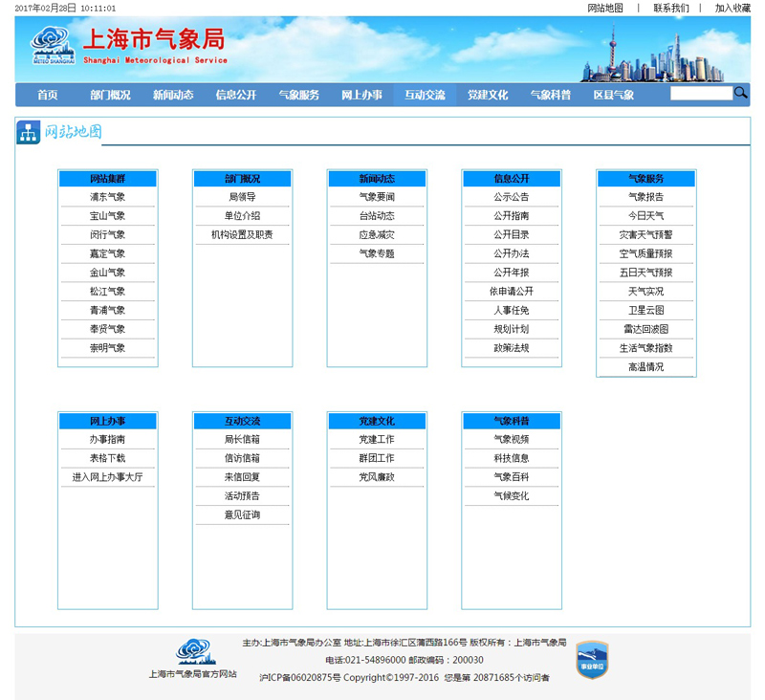This screenshot has width=765, height=700.
Task: Open 高温情况 link
Action: [x=646, y=367]
